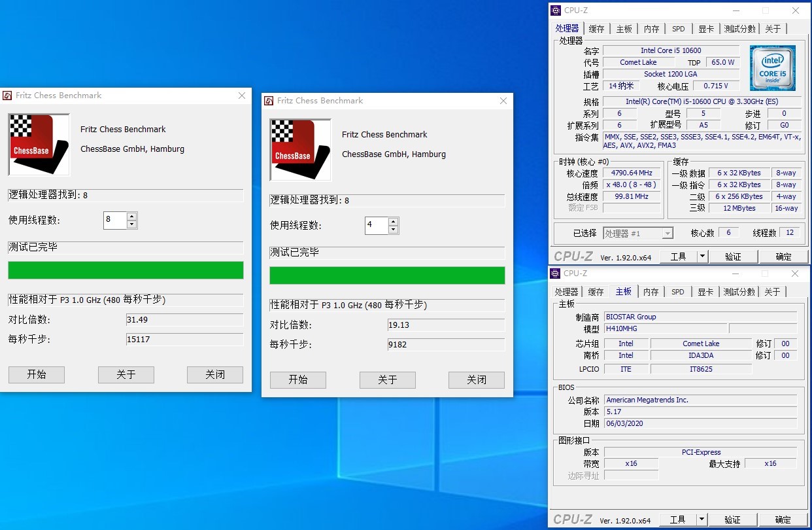
Task: Increase thread count in left Fritz window
Action: 132,217
